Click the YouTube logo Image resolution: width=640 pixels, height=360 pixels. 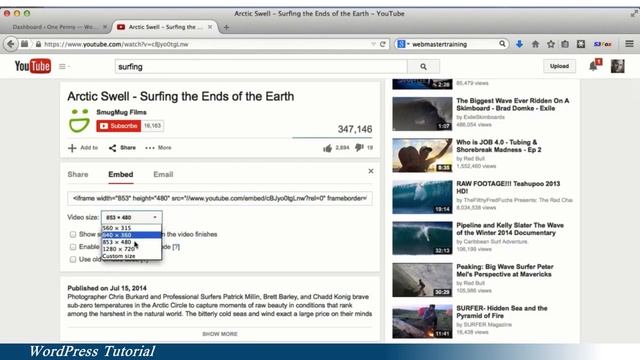click(33, 66)
